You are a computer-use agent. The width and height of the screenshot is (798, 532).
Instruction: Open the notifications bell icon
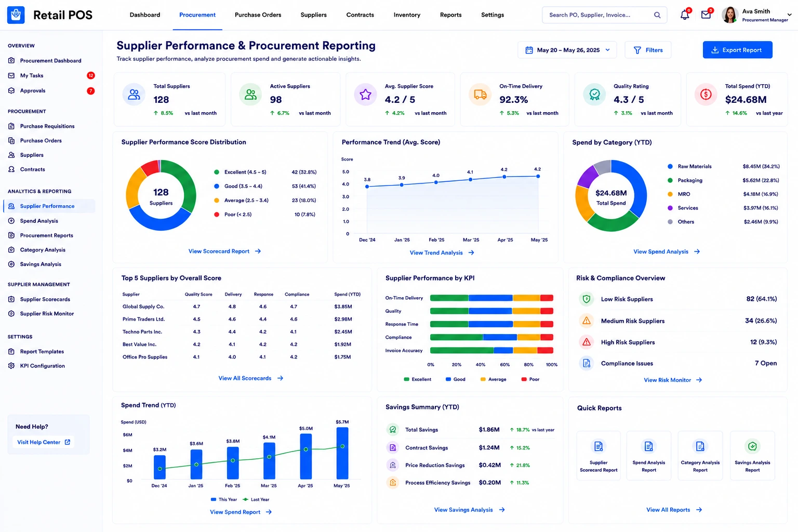click(x=685, y=15)
